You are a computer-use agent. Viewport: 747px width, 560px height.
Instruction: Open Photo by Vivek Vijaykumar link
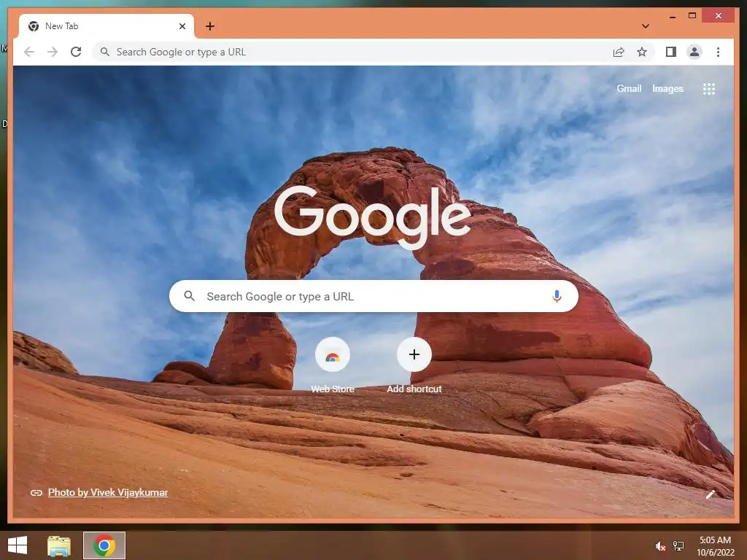click(108, 492)
